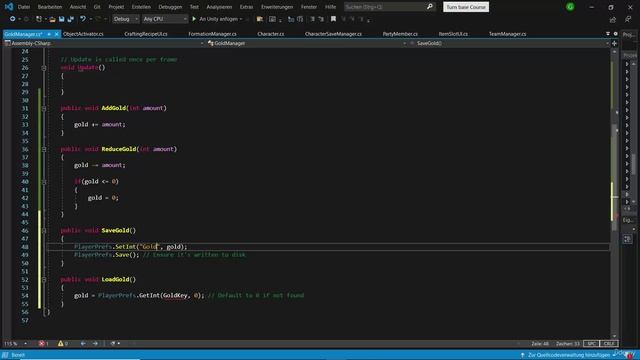Click the uncomment lines toolbar icon
The height and width of the screenshot is (360, 640).
click(x=321, y=19)
